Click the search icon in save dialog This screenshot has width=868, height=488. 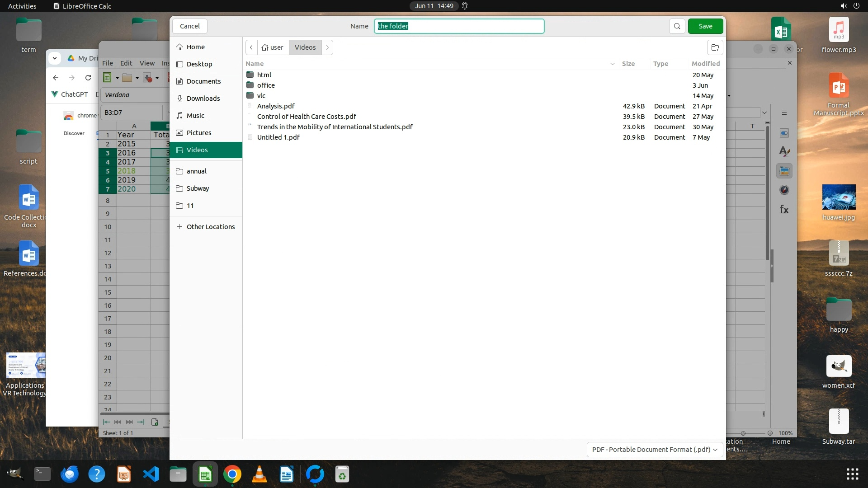click(x=677, y=26)
